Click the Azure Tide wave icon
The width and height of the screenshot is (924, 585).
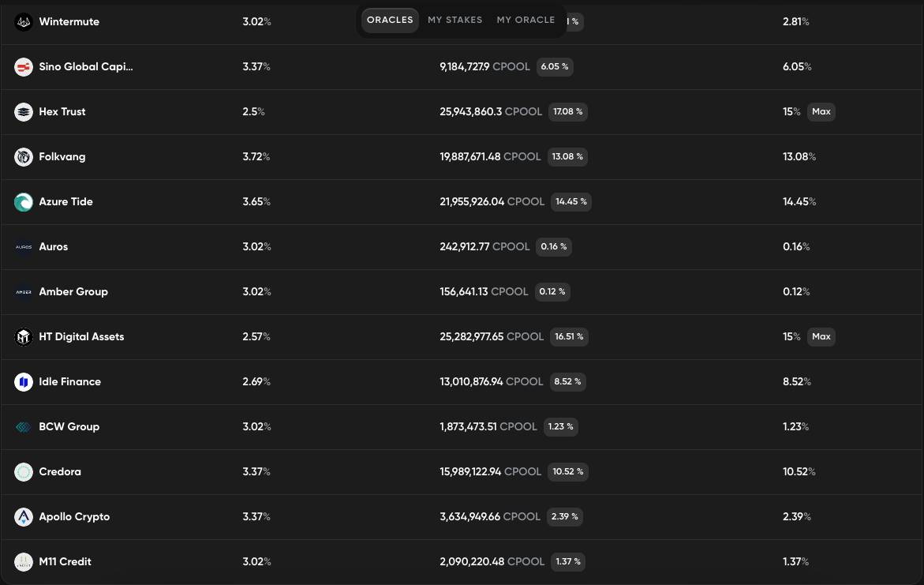click(24, 202)
